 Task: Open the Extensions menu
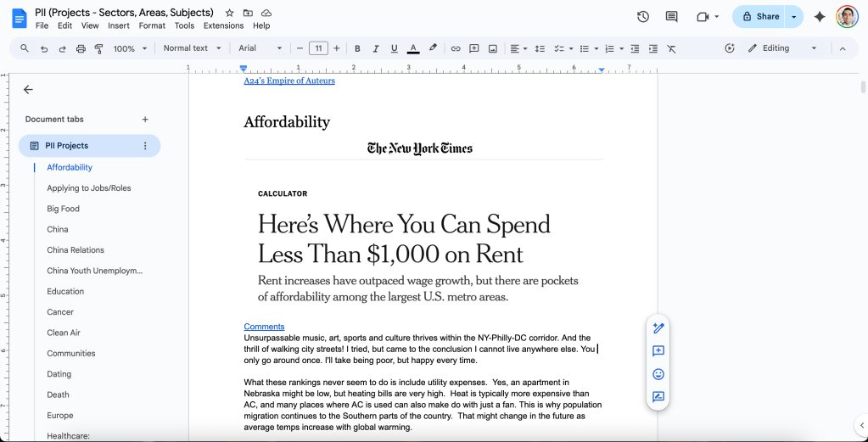click(x=223, y=25)
